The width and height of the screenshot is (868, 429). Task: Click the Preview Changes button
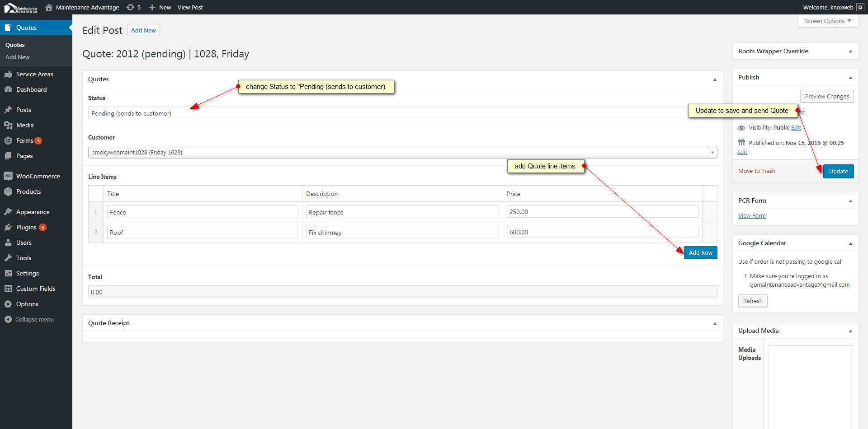tap(827, 97)
